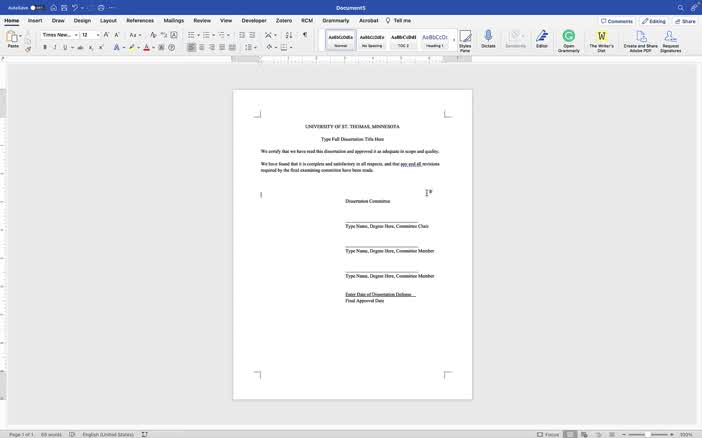Click the Increase Indent icon

[253, 35]
